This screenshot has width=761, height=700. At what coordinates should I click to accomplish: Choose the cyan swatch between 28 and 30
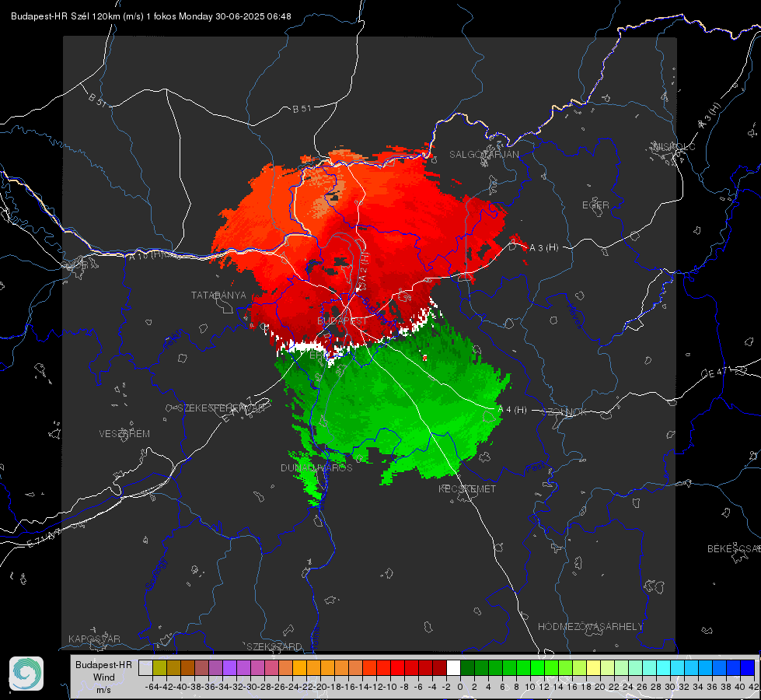point(664,668)
